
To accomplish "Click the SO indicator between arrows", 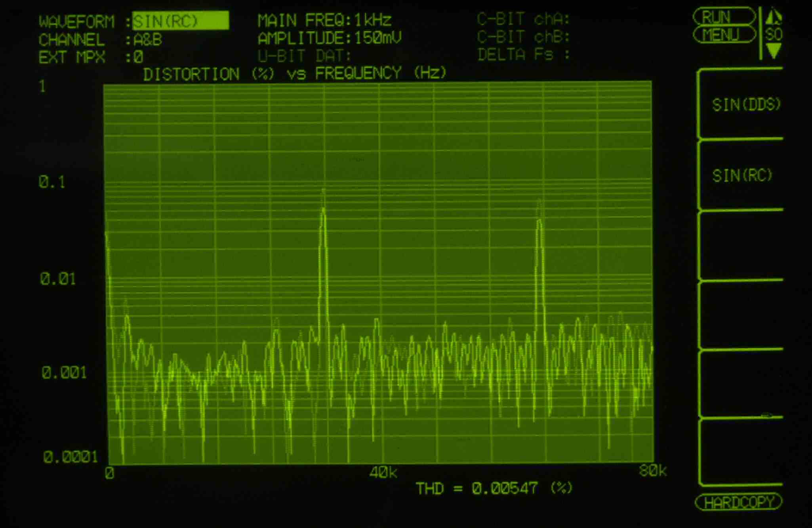I will tap(774, 34).
